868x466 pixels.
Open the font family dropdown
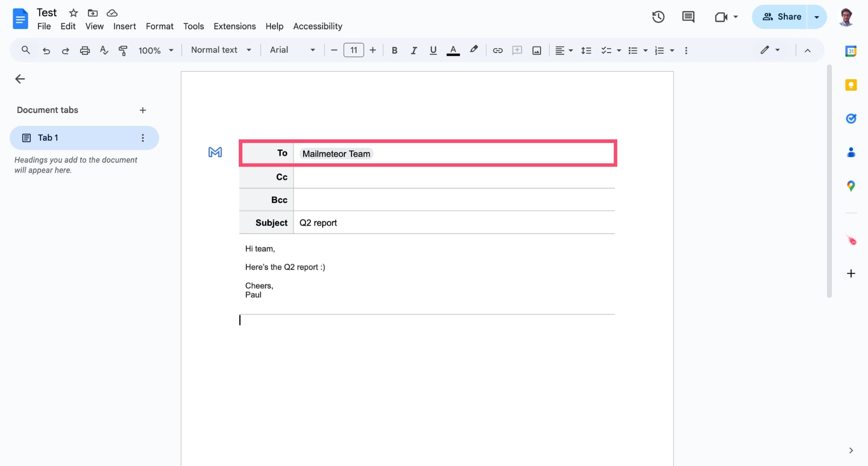292,50
